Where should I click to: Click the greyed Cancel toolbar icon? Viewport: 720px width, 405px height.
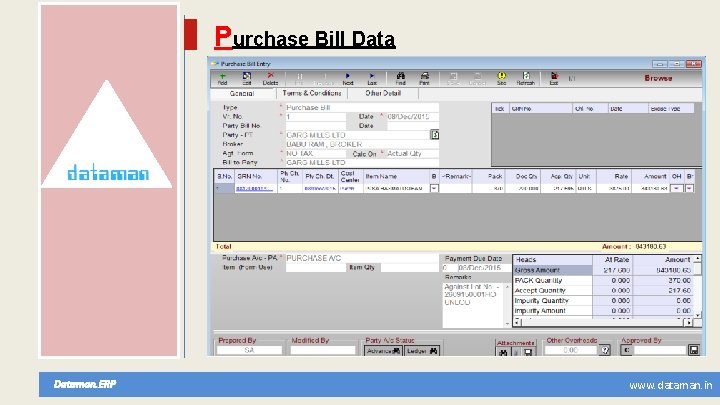[477, 79]
